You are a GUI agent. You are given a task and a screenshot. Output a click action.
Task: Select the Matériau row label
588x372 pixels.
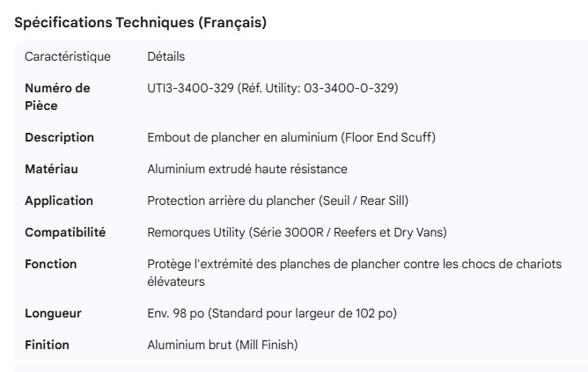tap(52, 170)
